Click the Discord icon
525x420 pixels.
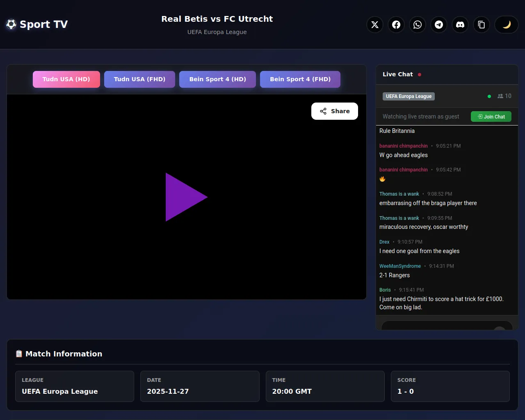point(460,25)
